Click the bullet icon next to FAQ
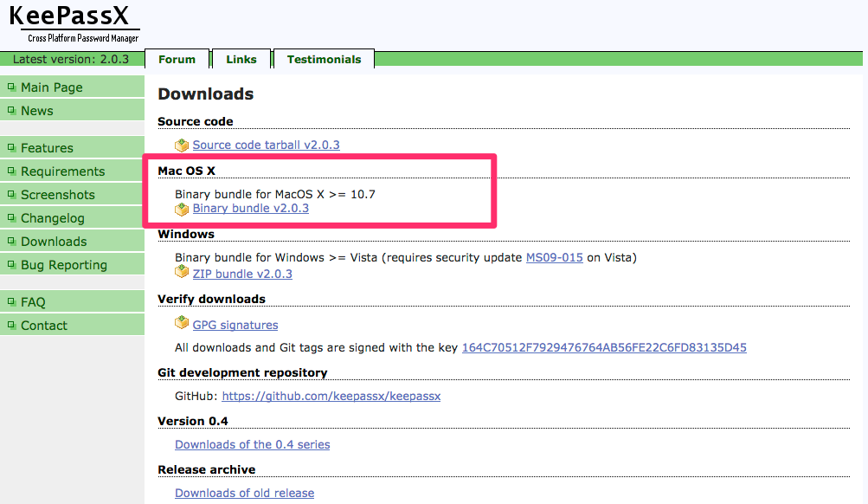The width and height of the screenshot is (868, 504). tap(11, 301)
